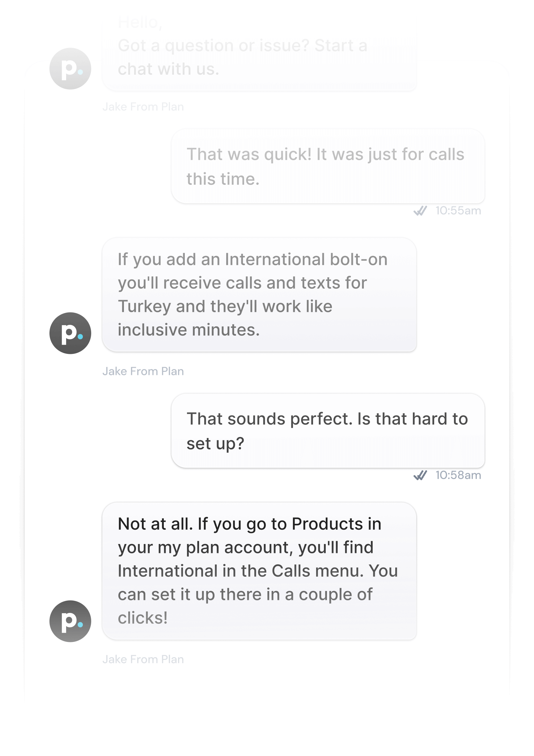Select the 'That was quick!' message bubble

(x=328, y=167)
